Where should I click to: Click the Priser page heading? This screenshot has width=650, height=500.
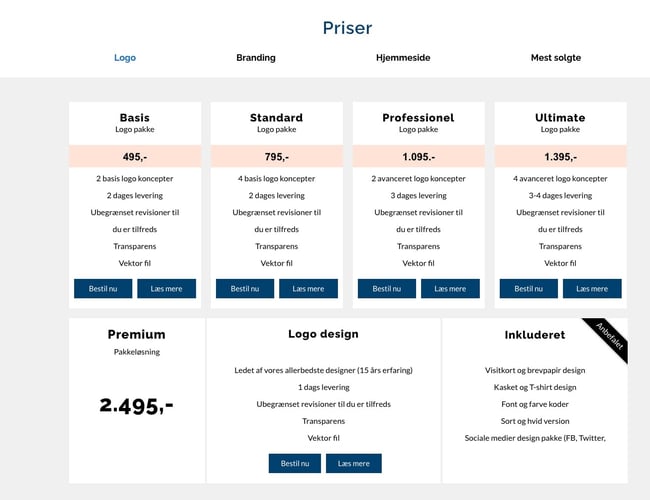point(347,28)
